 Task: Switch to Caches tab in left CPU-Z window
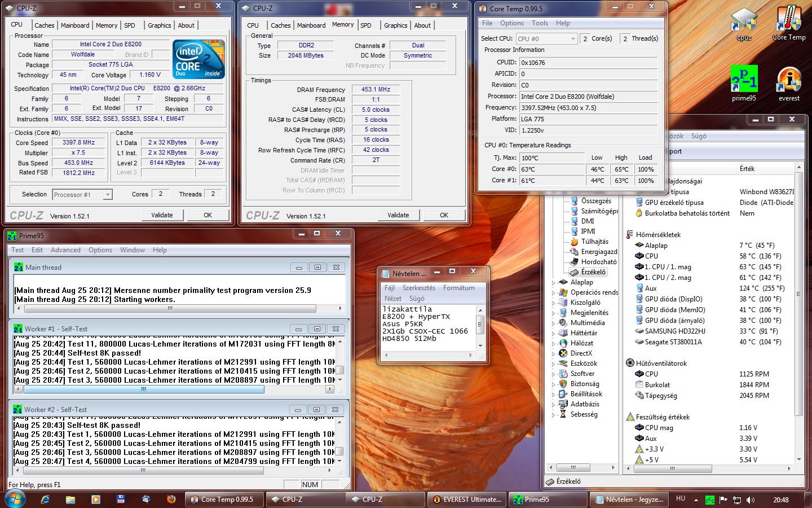pos(45,25)
